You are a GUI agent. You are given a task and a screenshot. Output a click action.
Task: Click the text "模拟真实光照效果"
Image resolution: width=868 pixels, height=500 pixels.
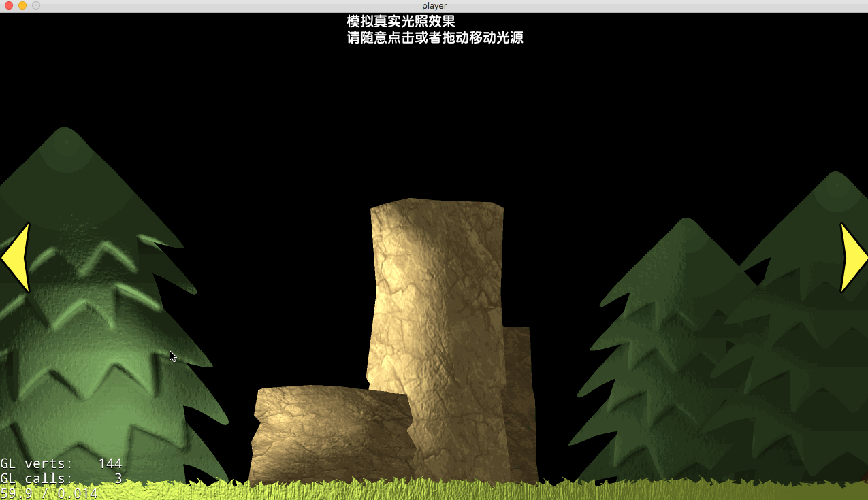click(x=401, y=22)
